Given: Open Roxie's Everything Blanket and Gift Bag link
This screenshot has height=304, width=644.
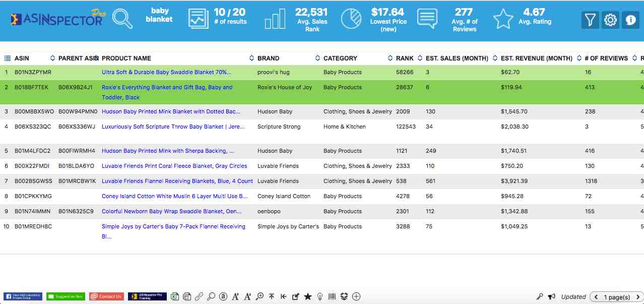Looking at the screenshot, I should pos(167,92).
